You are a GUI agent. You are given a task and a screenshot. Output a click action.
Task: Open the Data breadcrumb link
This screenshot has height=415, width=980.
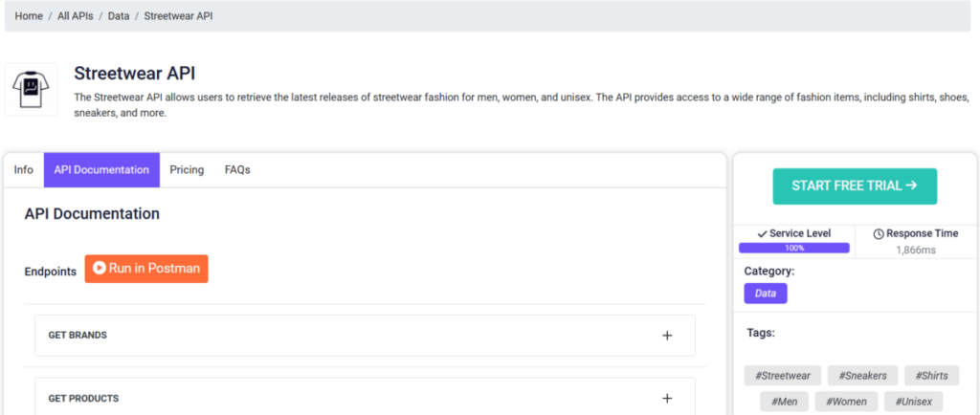click(x=119, y=16)
